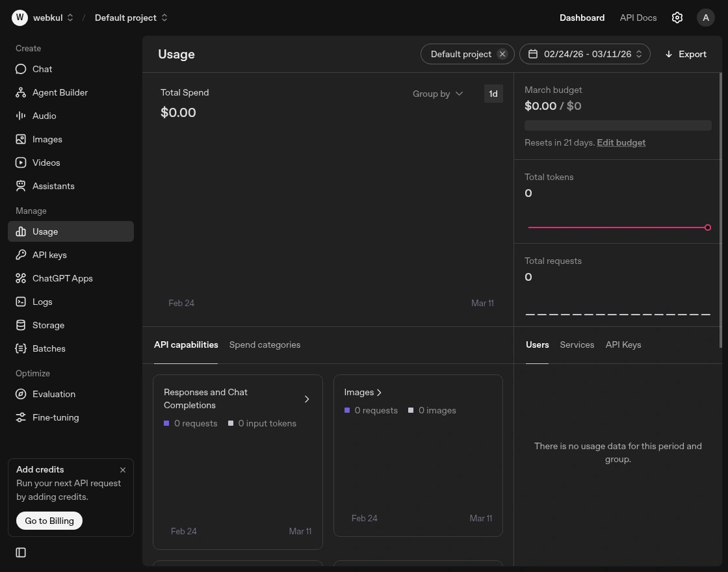This screenshot has width=728, height=572.
Task: Select the Audio waveform icon
Action: tap(21, 116)
